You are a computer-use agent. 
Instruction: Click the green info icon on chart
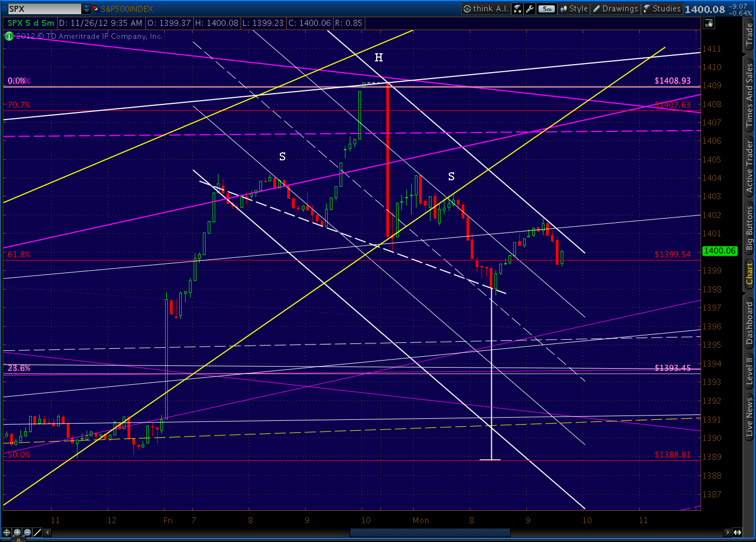[9, 36]
